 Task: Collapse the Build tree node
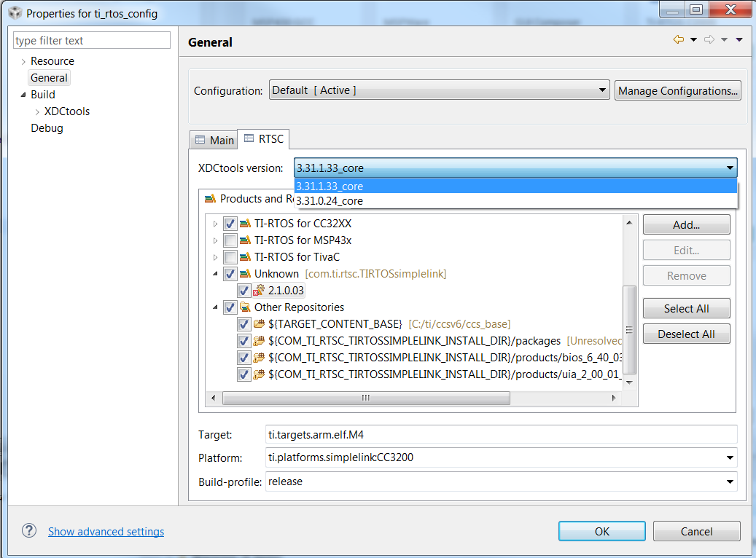pos(23,95)
